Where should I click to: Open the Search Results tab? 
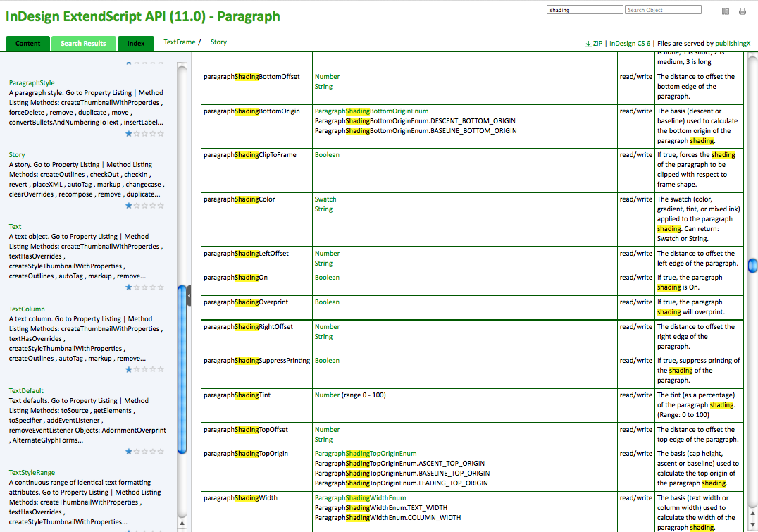(83, 43)
